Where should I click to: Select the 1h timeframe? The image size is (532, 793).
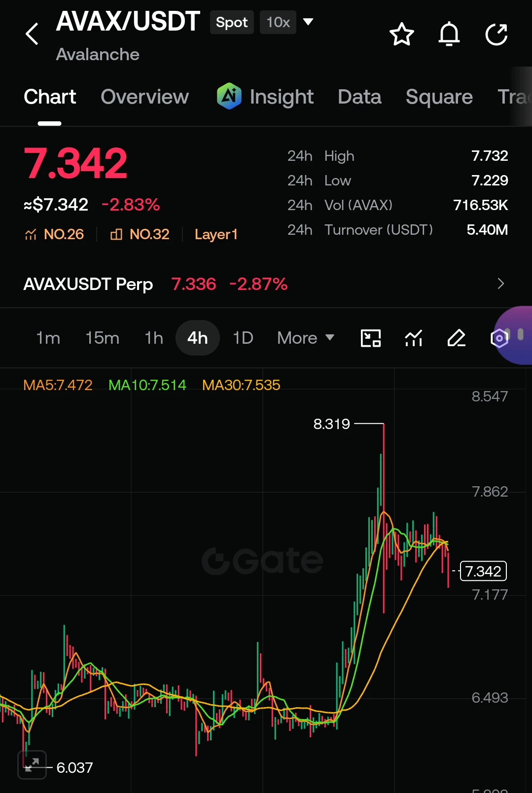click(x=154, y=338)
